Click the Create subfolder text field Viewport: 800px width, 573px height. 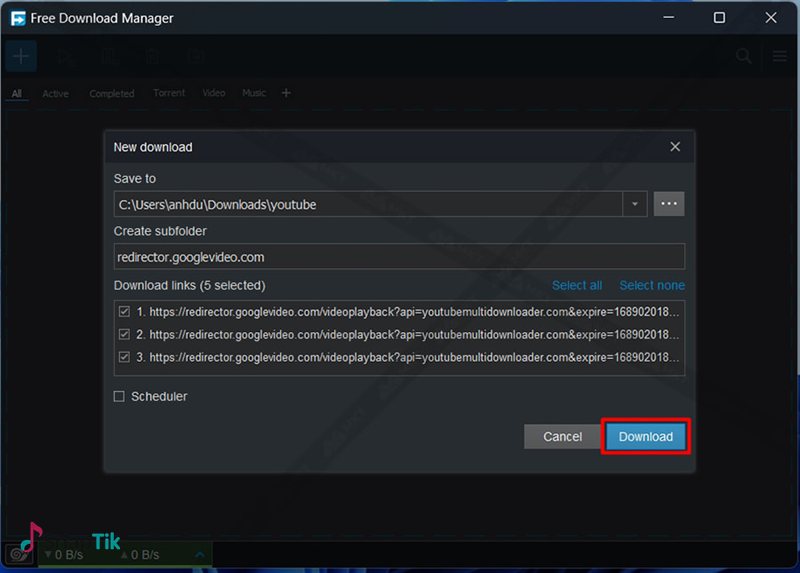click(399, 257)
